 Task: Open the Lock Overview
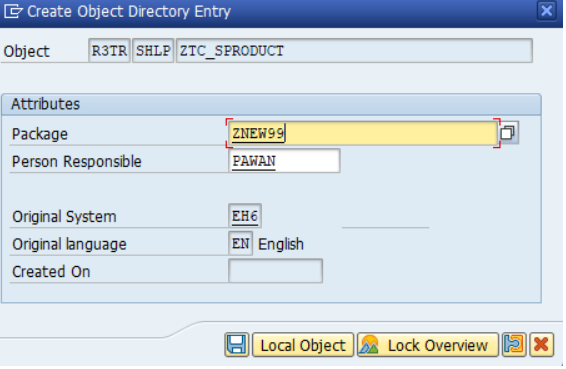pos(428,345)
